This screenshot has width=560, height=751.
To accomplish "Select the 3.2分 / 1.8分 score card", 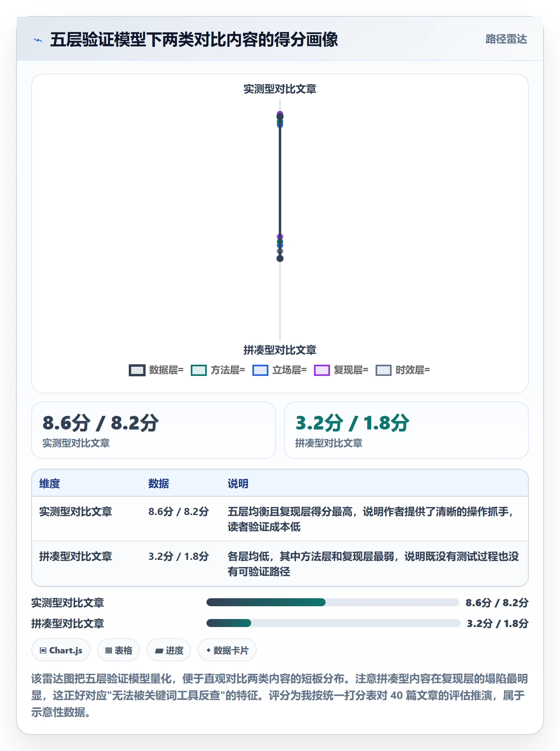I will point(406,430).
